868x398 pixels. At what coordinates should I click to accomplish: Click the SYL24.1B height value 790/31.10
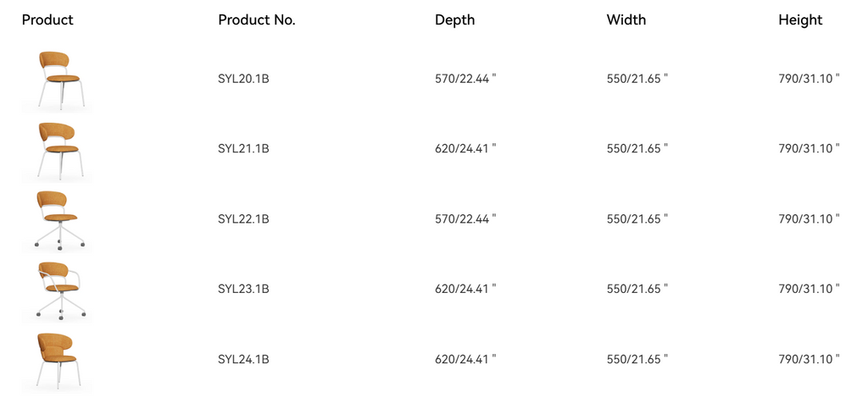809,359
